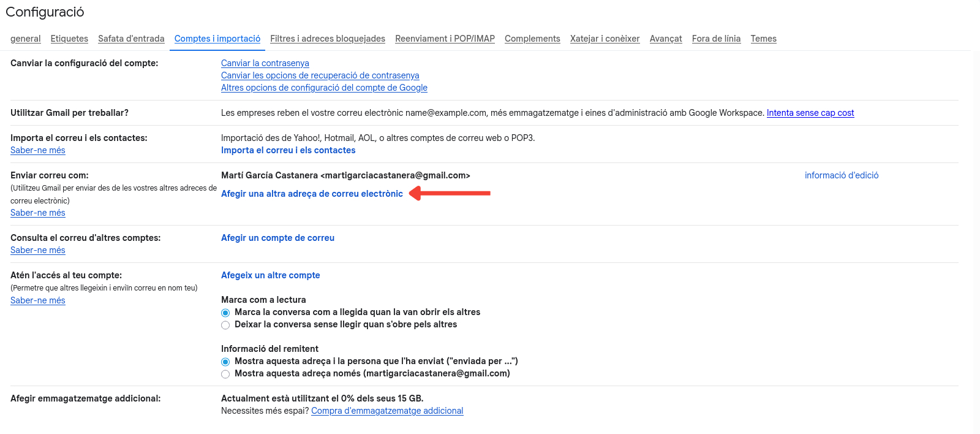The height and width of the screenshot is (434, 980).
Task: Click 'Intenta sense cap cost' link
Action: pos(810,113)
